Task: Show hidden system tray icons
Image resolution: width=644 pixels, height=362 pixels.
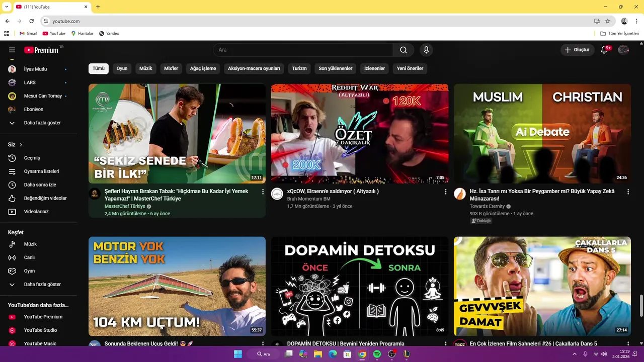Action: [575, 354]
